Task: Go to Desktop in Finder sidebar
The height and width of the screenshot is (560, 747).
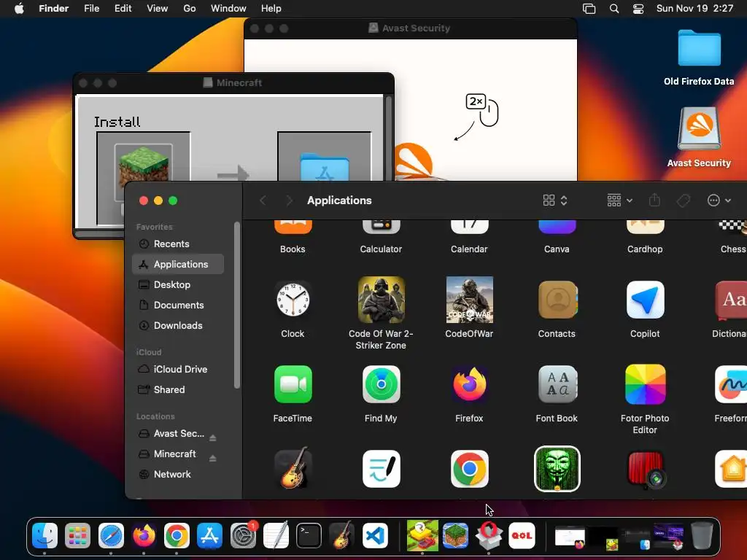Action: (178, 285)
